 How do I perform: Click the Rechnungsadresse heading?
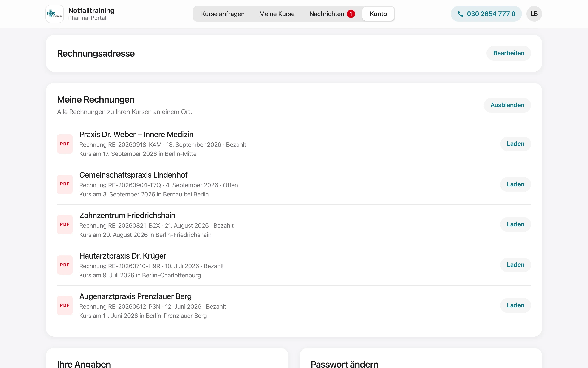(96, 54)
